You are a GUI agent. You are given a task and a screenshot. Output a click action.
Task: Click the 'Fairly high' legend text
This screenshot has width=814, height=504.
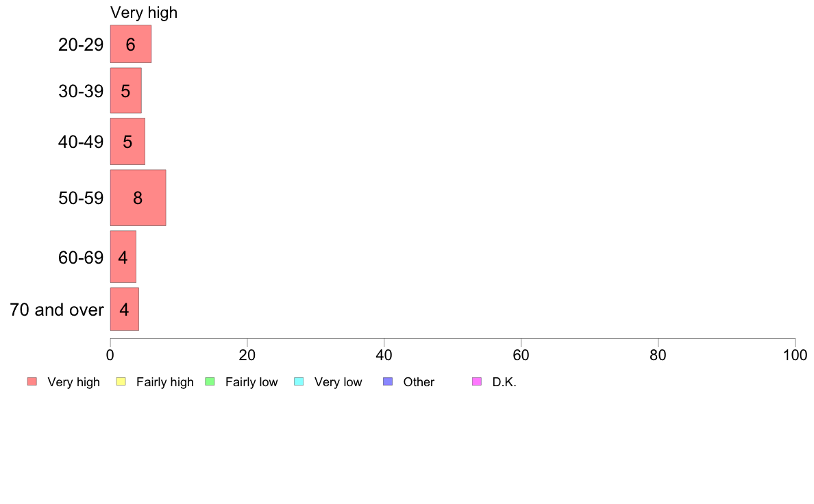[164, 382]
